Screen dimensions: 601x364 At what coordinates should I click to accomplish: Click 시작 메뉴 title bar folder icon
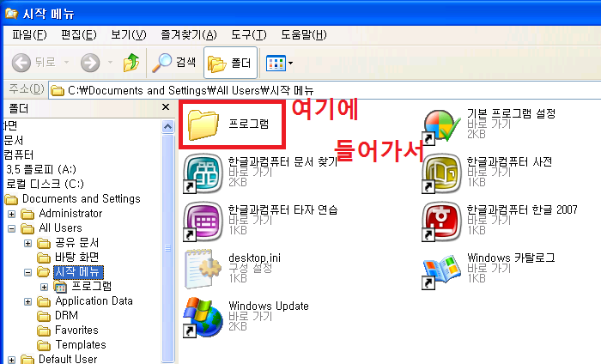11,13
